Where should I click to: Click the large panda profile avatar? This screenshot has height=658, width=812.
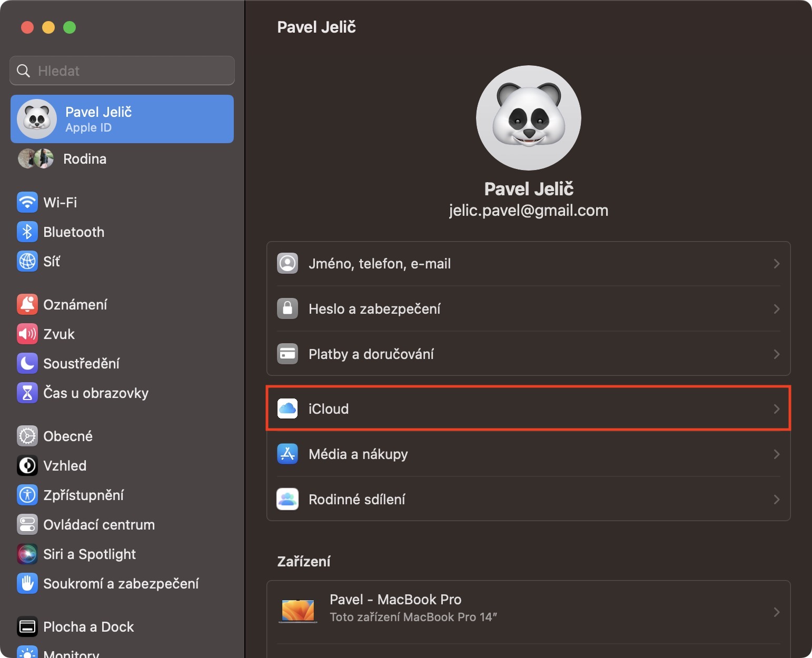(x=528, y=118)
